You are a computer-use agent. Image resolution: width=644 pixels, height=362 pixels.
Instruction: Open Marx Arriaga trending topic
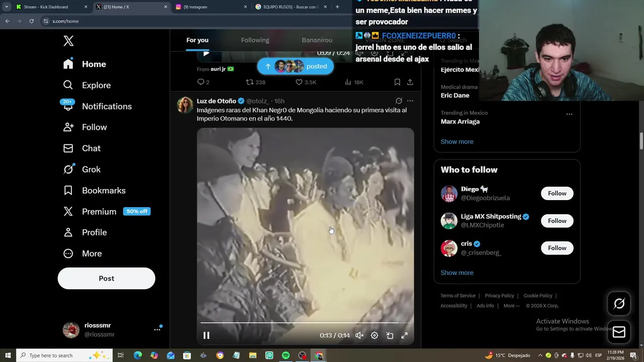460,122
